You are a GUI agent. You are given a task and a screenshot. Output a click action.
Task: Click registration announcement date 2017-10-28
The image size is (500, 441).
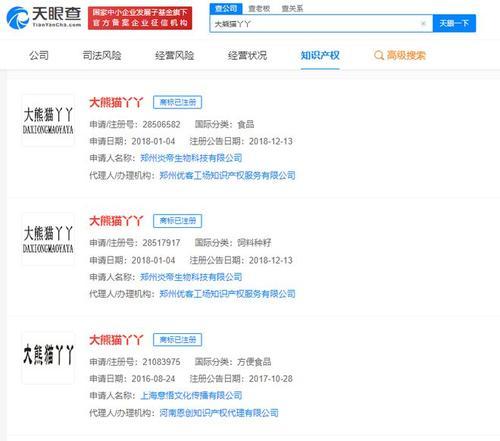click(x=271, y=379)
